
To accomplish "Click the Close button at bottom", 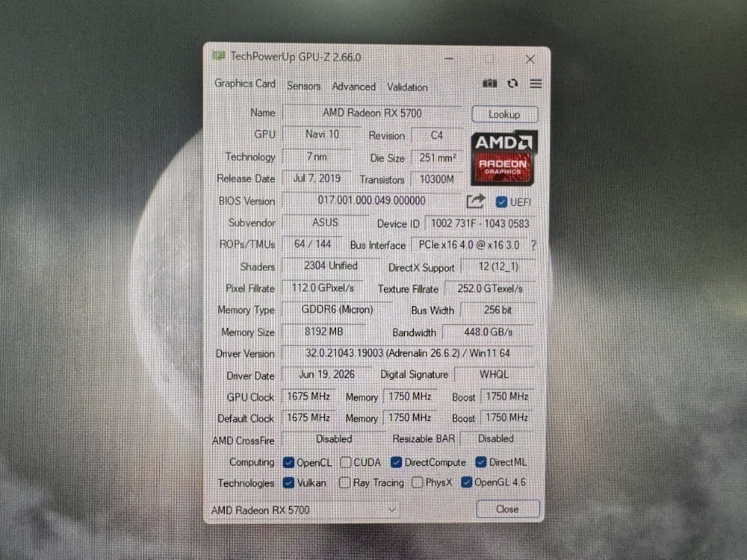I will click(x=507, y=509).
